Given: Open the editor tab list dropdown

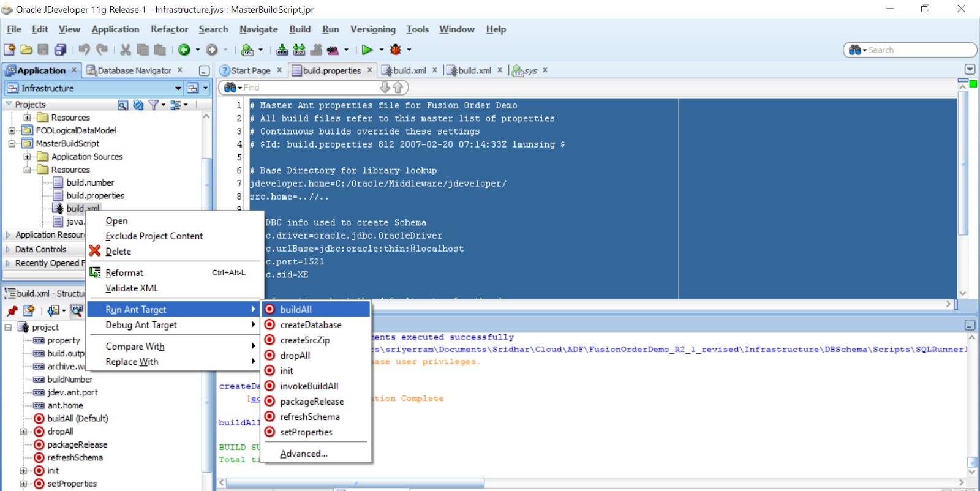Looking at the screenshot, I should (970, 69).
